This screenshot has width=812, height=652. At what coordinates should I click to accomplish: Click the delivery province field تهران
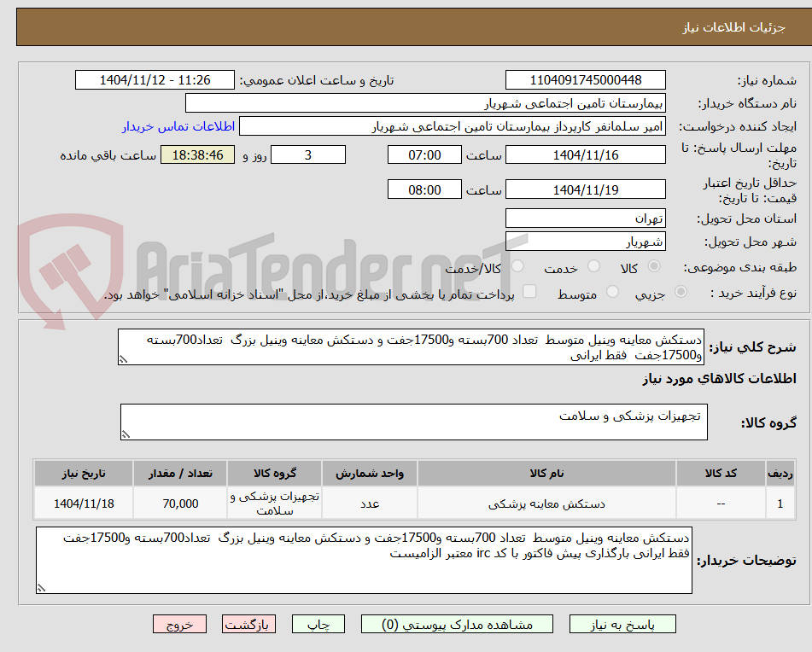(586, 218)
